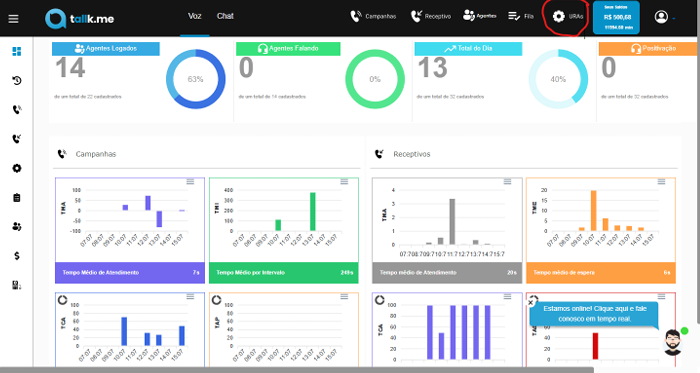Screen dimensions: 700x373
Task: Open menu of red-bordered bottom right chart
Action: tap(662, 297)
